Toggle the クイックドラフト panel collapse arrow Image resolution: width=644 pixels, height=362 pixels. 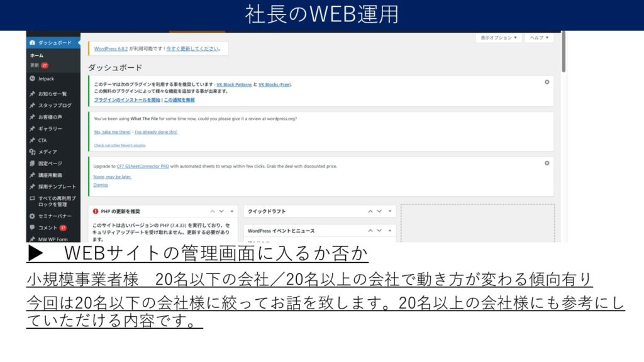pos(390,211)
